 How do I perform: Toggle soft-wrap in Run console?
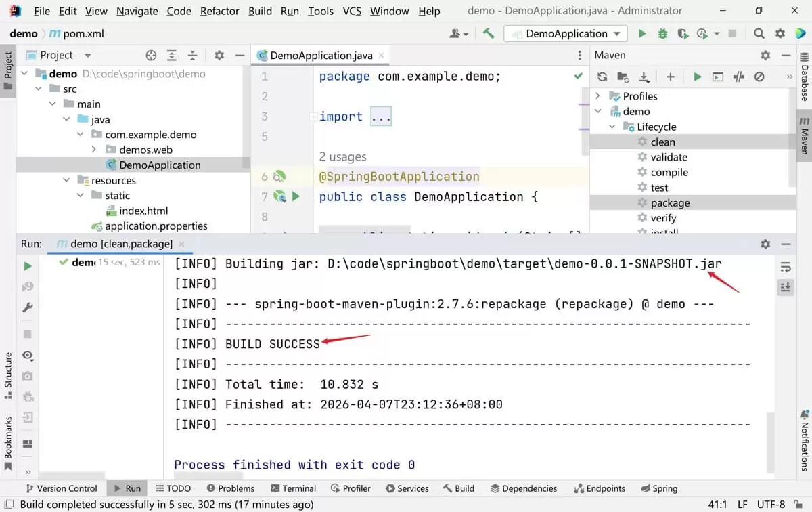786,266
